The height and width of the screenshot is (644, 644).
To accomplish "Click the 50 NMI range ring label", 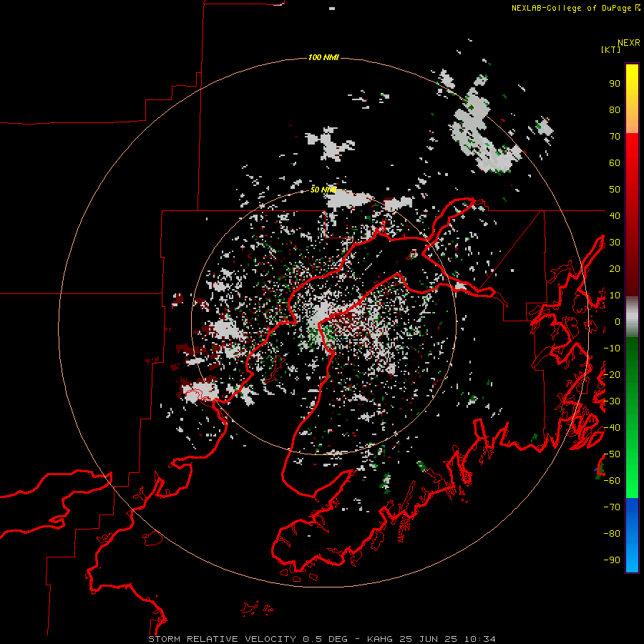I will tap(323, 190).
